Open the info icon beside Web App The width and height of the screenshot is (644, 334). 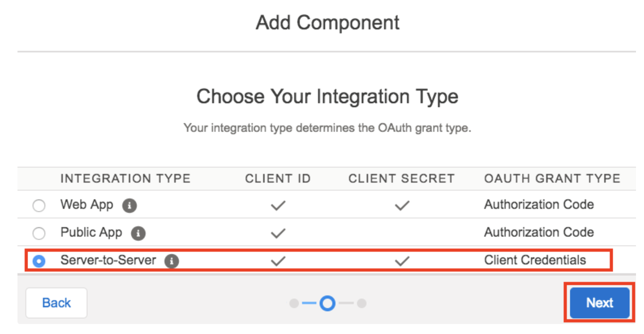130,206
